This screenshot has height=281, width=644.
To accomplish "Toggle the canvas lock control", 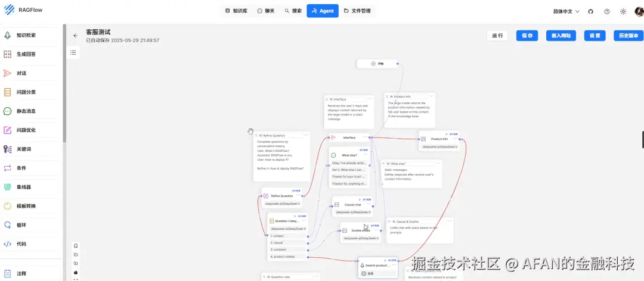I will point(76,273).
